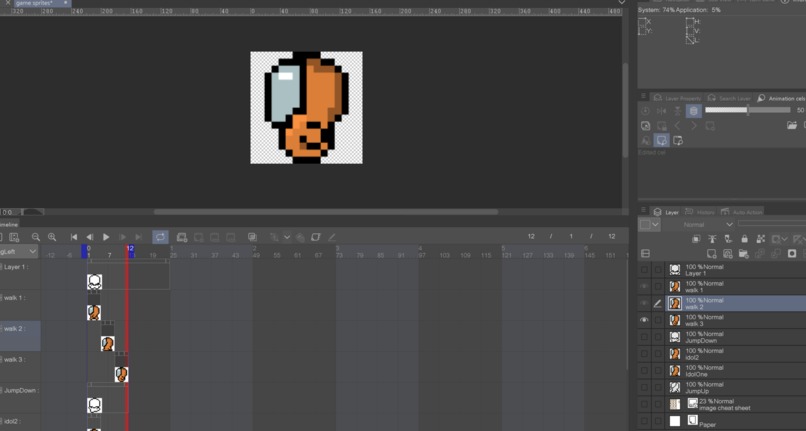Adjust the layer opacity slider
Image resolution: width=806 pixels, height=431 pixels.
tap(772, 223)
